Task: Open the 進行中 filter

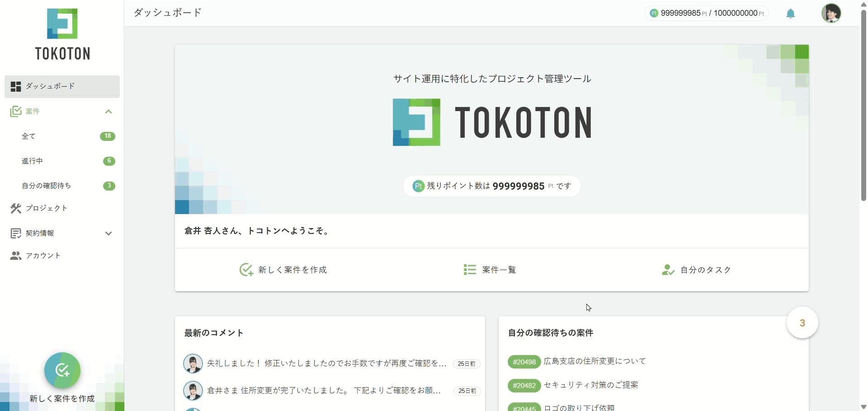Action: 32,161
